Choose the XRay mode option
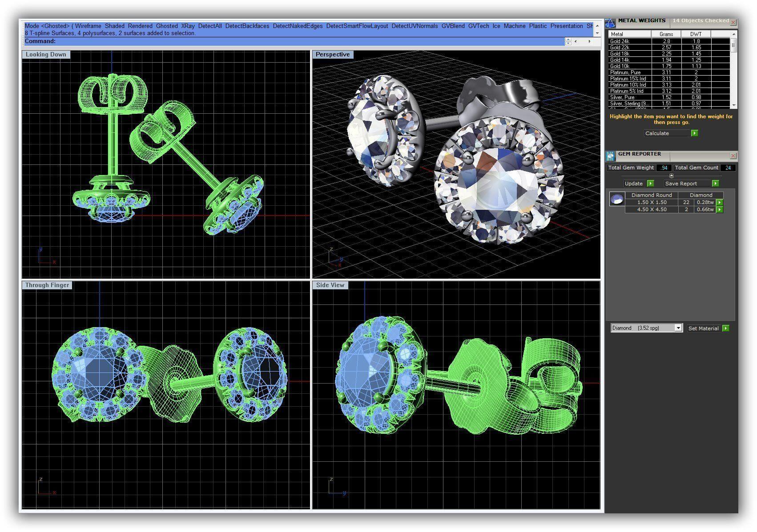The width and height of the screenshot is (757, 532). coord(188,26)
